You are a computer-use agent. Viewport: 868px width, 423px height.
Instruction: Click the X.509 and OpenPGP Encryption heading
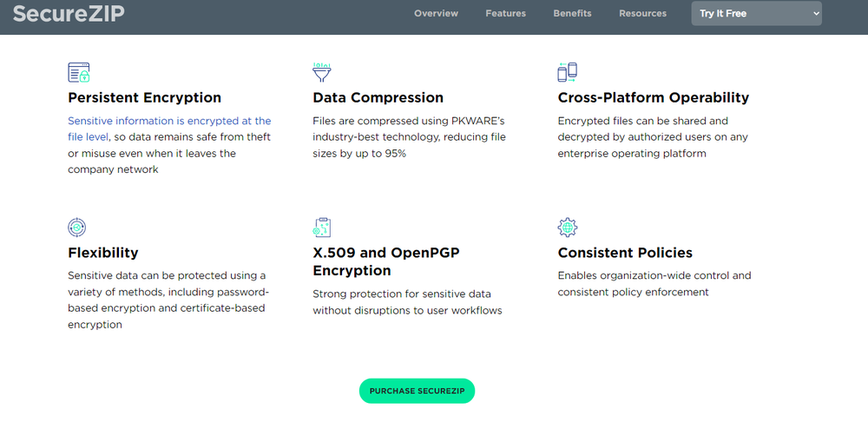[386, 261]
